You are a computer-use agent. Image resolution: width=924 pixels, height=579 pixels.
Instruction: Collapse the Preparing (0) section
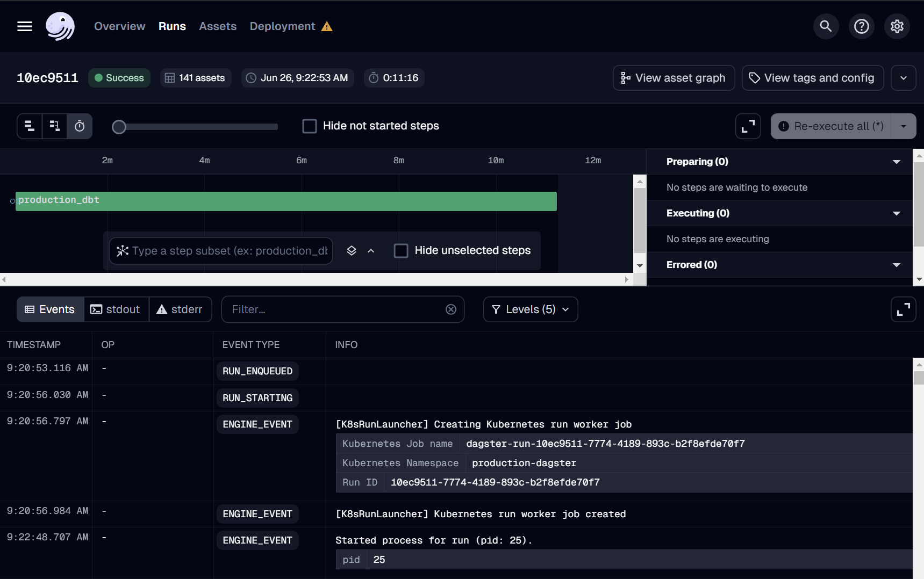[896, 162]
